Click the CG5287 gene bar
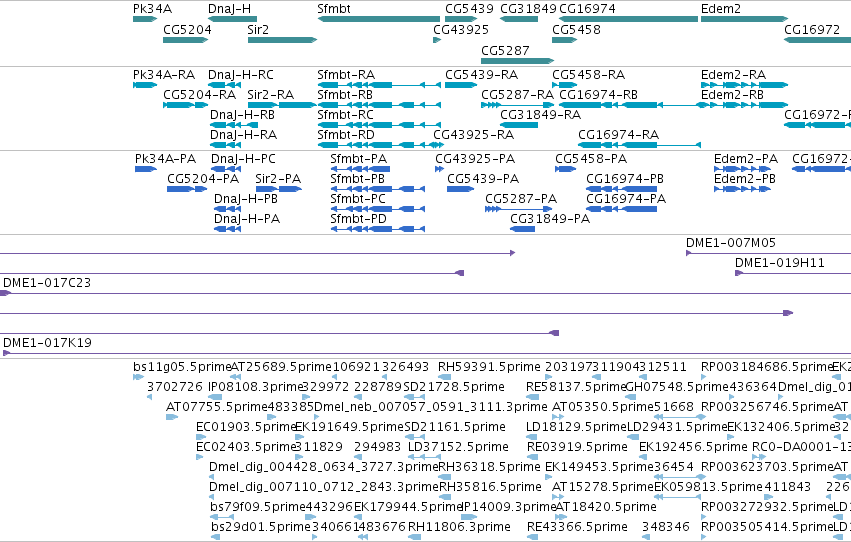Screen dimensions: 851x542 click(x=518, y=61)
